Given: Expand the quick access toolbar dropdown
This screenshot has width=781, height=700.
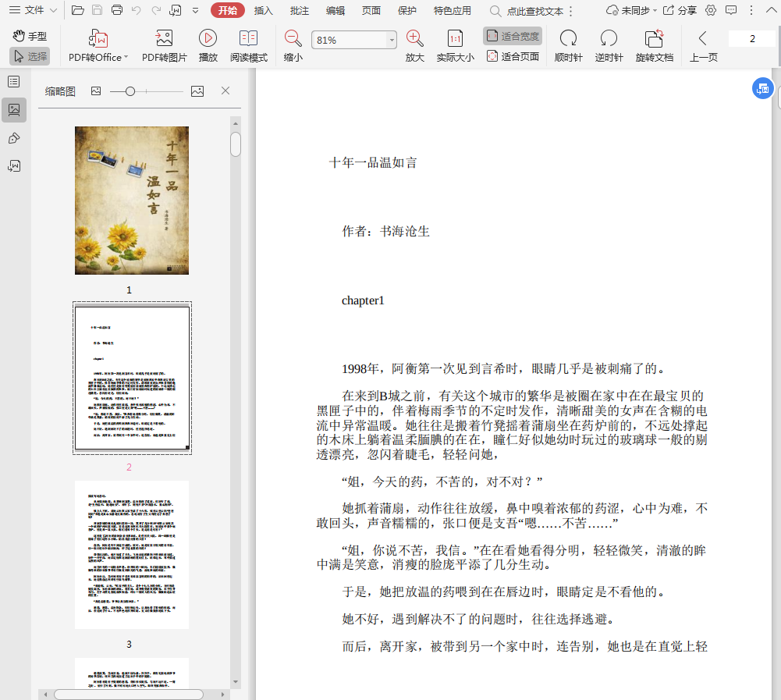Looking at the screenshot, I should [x=195, y=10].
